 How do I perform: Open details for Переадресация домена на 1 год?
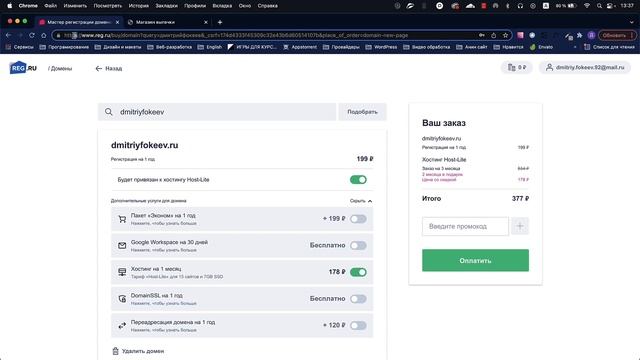tap(163, 330)
